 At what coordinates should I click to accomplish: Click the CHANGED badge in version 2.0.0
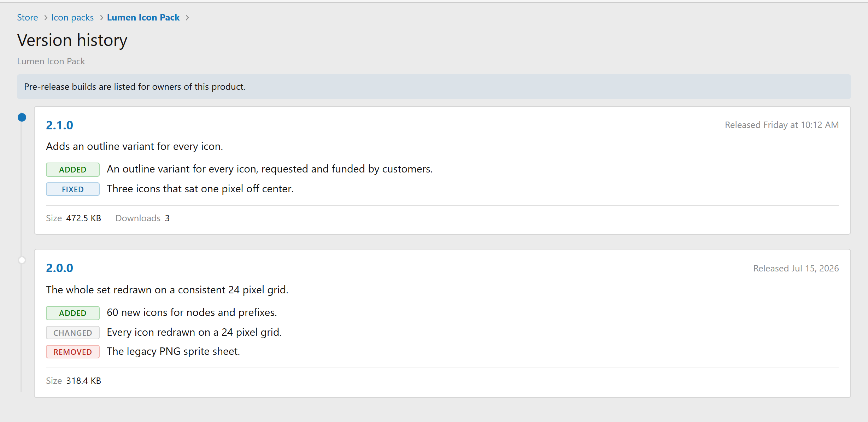pos(73,333)
